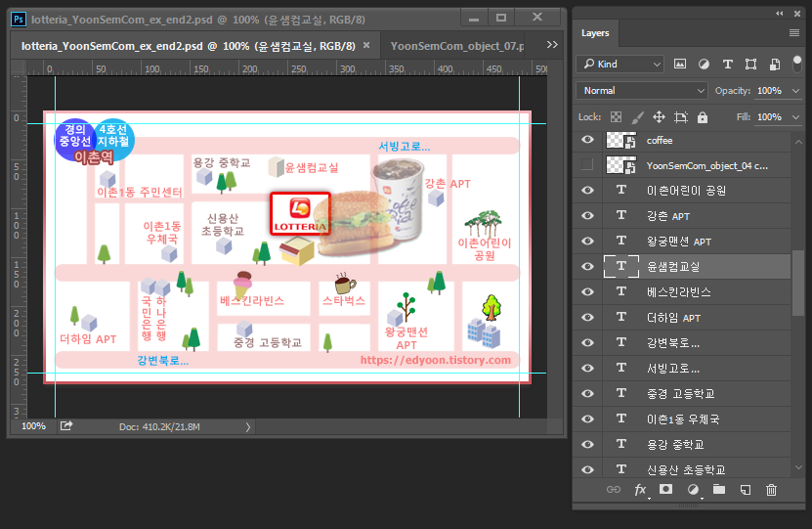812x529 pixels.
Task: Open the Layers panel menu icon
Action: pyautogui.click(x=794, y=32)
